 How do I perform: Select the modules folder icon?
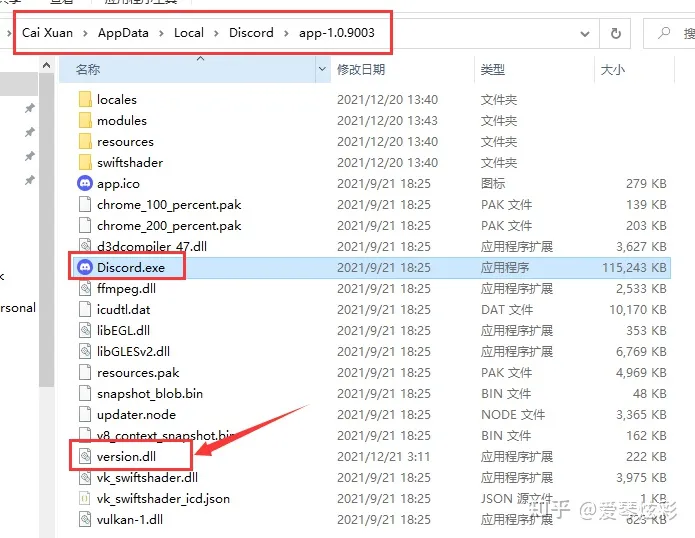(85, 121)
